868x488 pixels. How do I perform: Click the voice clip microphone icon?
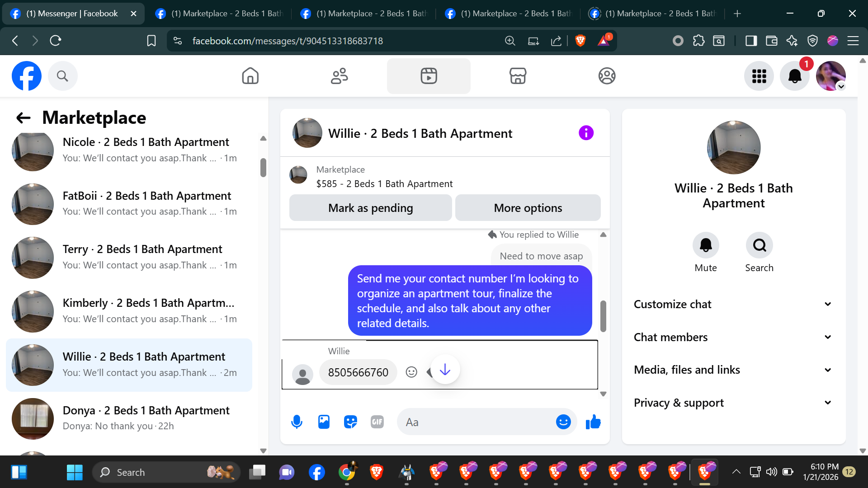pyautogui.click(x=297, y=422)
